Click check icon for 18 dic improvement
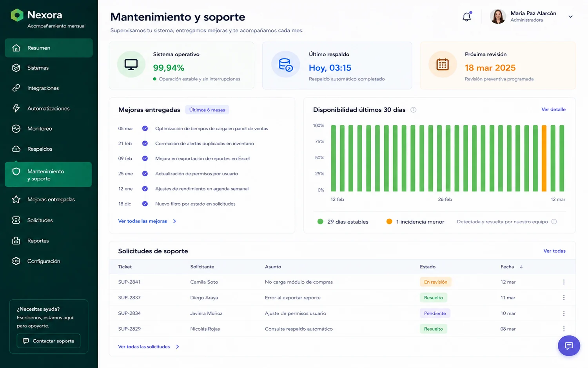This screenshot has height=368, width=588. click(145, 204)
